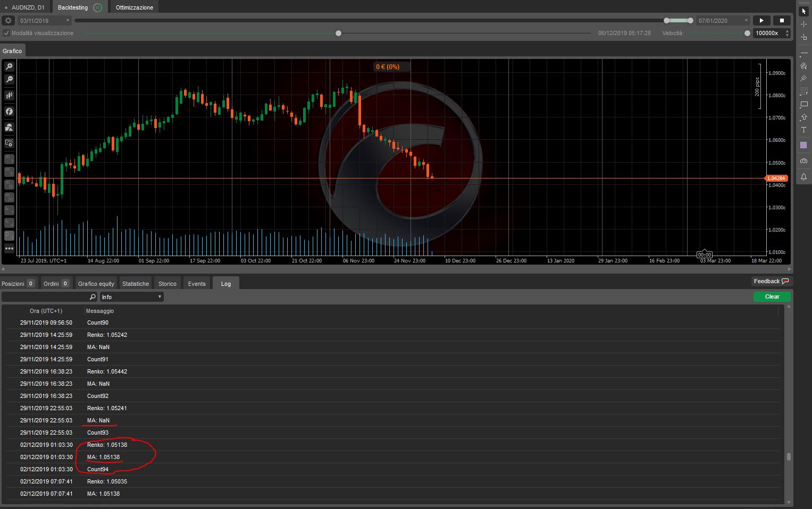Open more timeframes menu (three dots)
812x509 pixels.
9,248
